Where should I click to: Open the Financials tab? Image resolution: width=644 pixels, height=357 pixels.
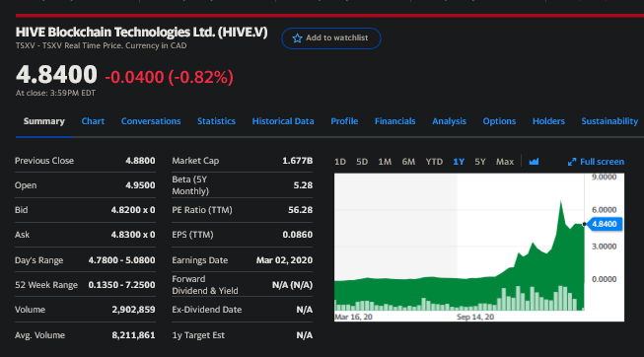pos(395,121)
